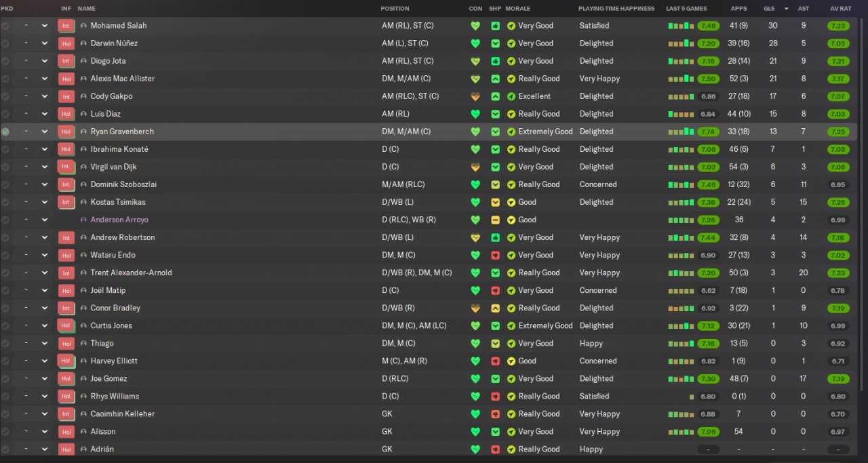Click Darwin Núñez's Hol info badge
The width and height of the screenshot is (868, 463).
pyautogui.click(x=66, y=43)
